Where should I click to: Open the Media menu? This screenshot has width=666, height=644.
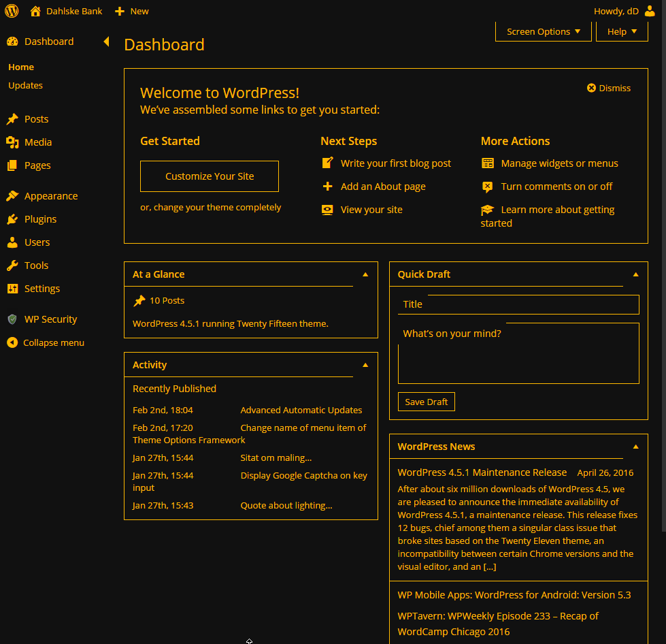38,142
